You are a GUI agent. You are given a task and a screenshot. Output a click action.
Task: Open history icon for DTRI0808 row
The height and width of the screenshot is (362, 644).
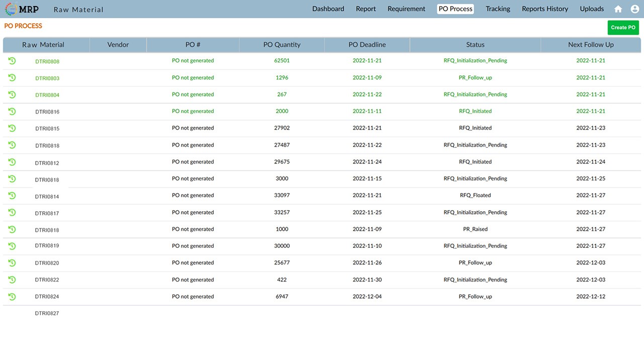12,61
